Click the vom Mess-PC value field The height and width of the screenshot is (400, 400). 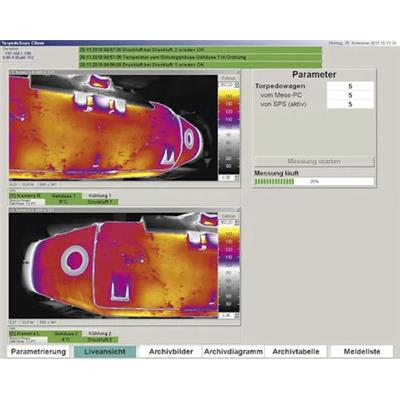click(x=350, y=95)
